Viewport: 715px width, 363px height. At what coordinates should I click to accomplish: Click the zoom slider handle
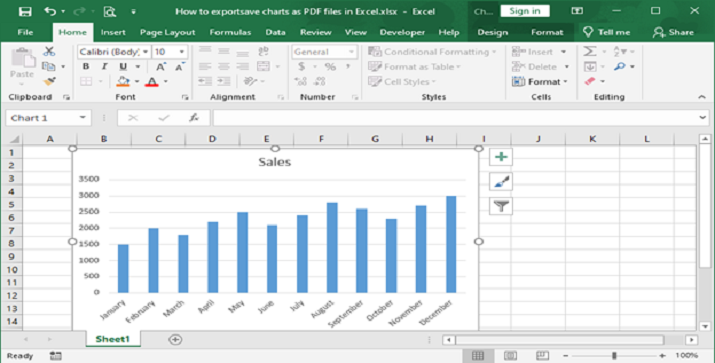point(614,355)
